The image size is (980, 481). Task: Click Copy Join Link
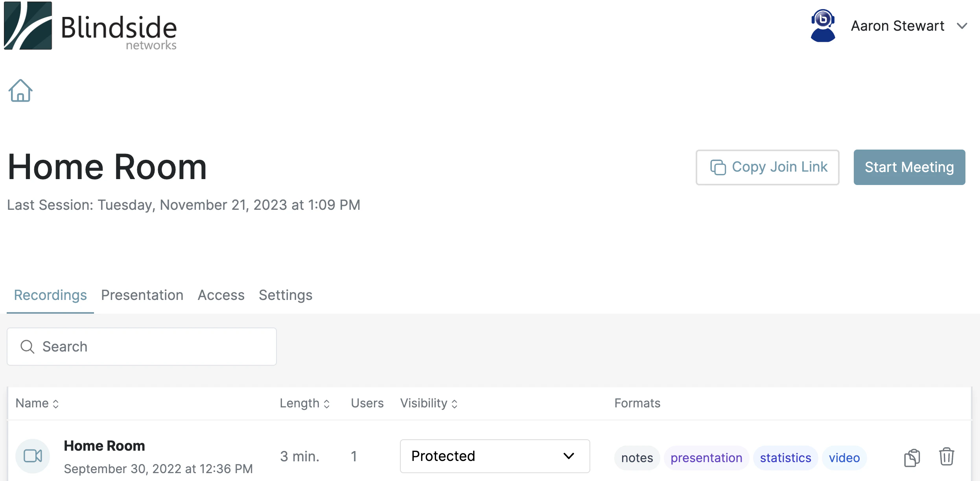(x=767, y=167)
